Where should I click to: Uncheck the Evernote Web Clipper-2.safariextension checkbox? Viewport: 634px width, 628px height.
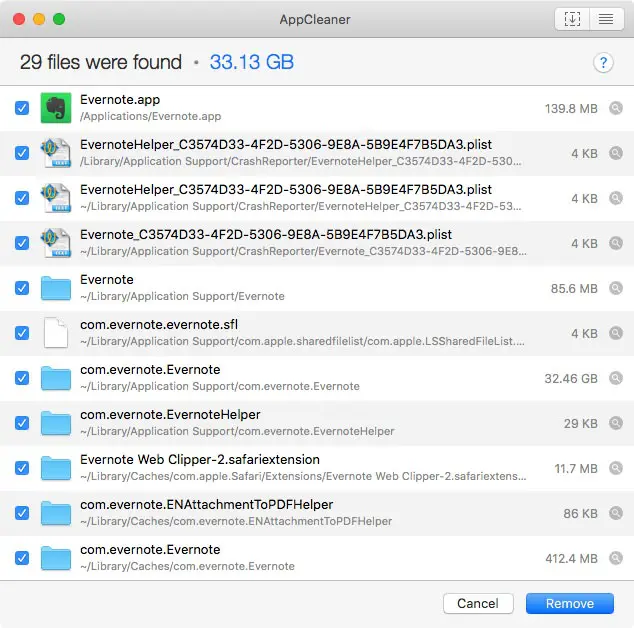[22, 468]
